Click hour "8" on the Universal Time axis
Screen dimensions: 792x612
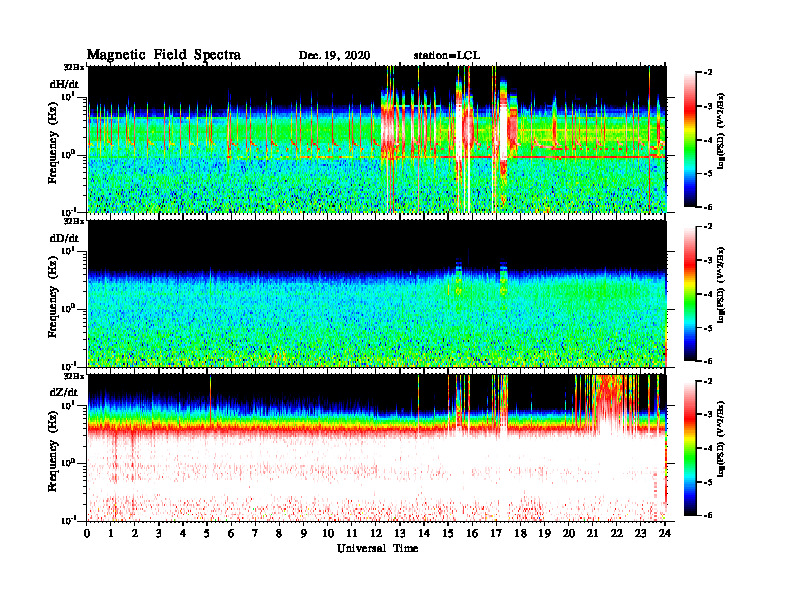pyautogui.click(x=279, y=533)
